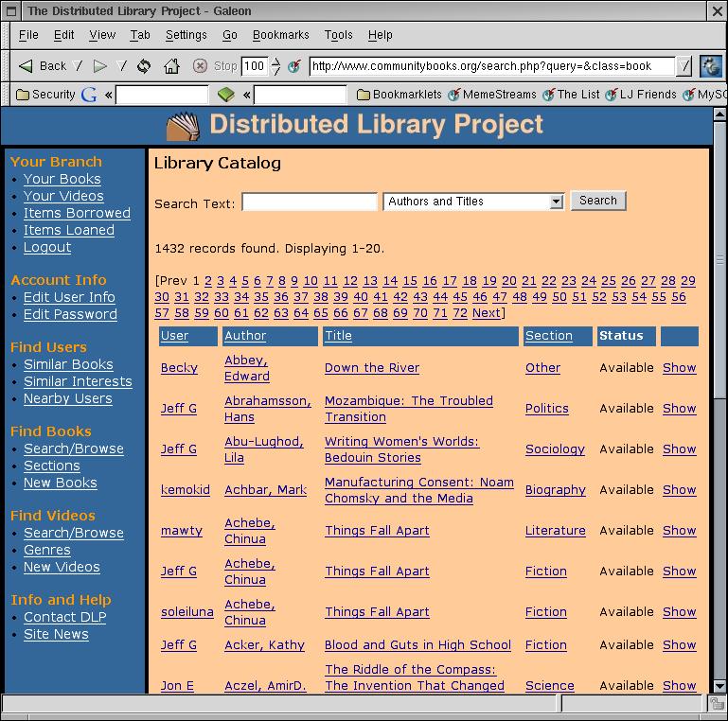The height and width of the screenshot is (721, 728).
Task: Click the scrollbar down arrow
Action: (719, 686)
